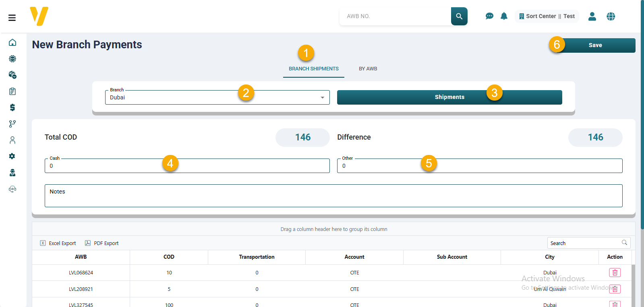Select the BRANCH SHIPMENTS tab
Viewport: 644px width, 307px height.
click(x=313, y=69)
